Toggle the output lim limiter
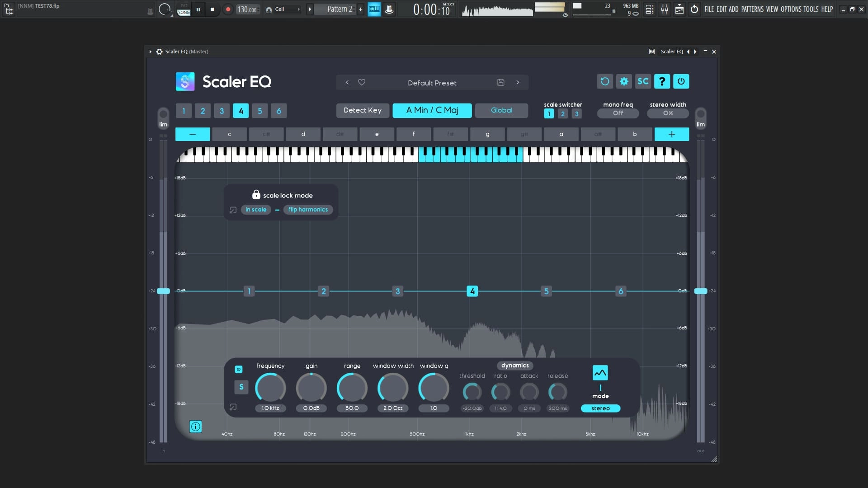 tap(700, 119)
